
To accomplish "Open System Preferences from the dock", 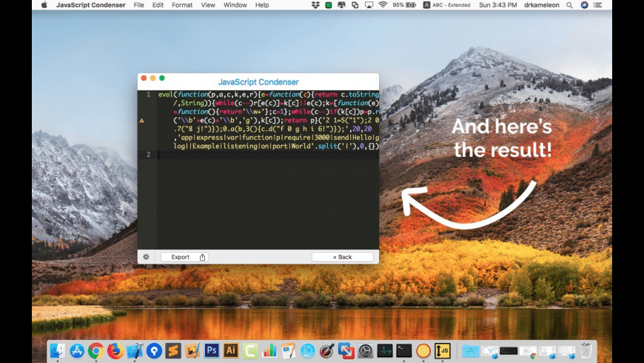I will [x=366, y=350].
